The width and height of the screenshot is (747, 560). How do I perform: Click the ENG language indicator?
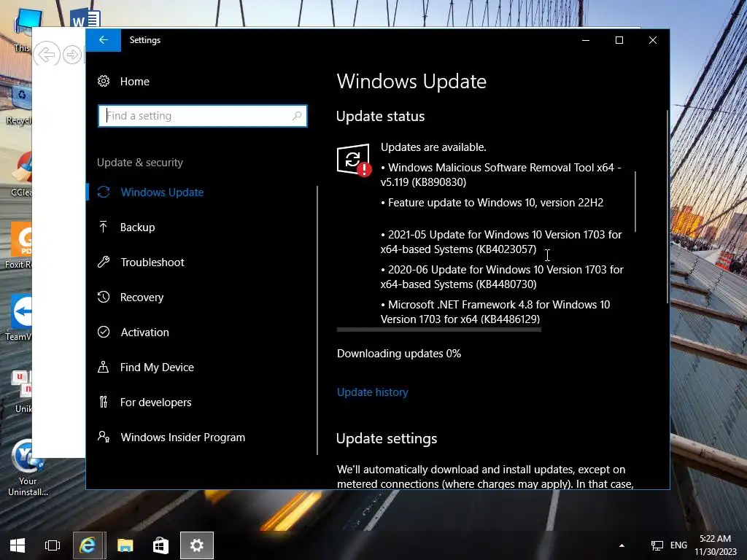[678, 545]
